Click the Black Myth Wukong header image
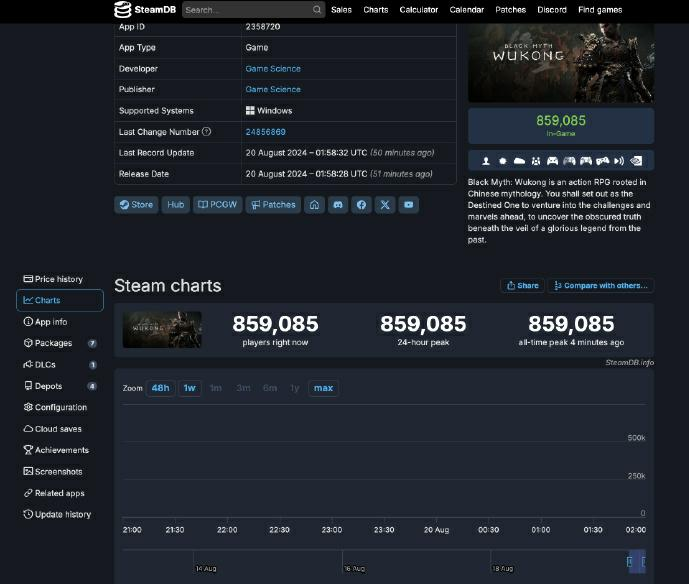Image resolution: width=689 pixels, height=584 pixels. click(561, 63)
